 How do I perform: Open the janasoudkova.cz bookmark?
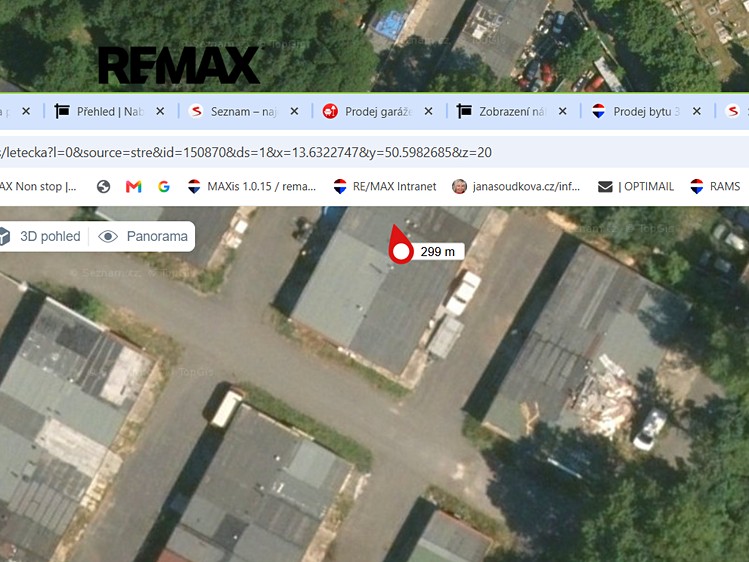coord(516,186)
